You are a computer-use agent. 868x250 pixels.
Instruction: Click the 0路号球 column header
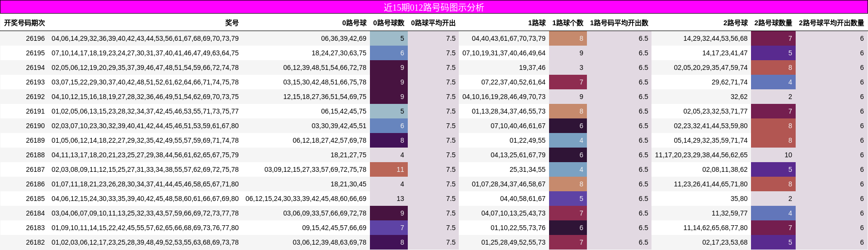tap(354, 23)
